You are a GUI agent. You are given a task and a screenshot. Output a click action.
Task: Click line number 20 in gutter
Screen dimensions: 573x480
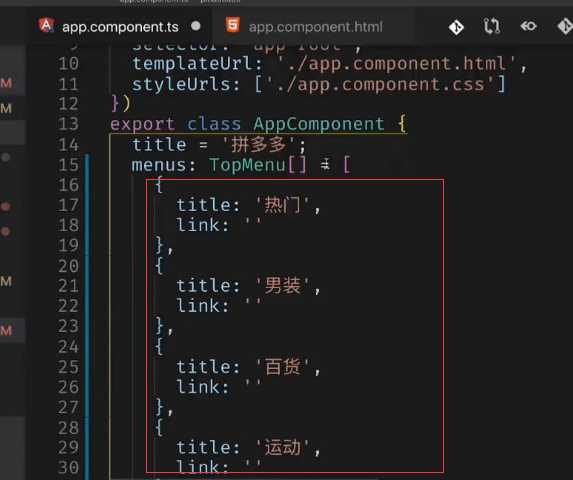click(68, 266)
